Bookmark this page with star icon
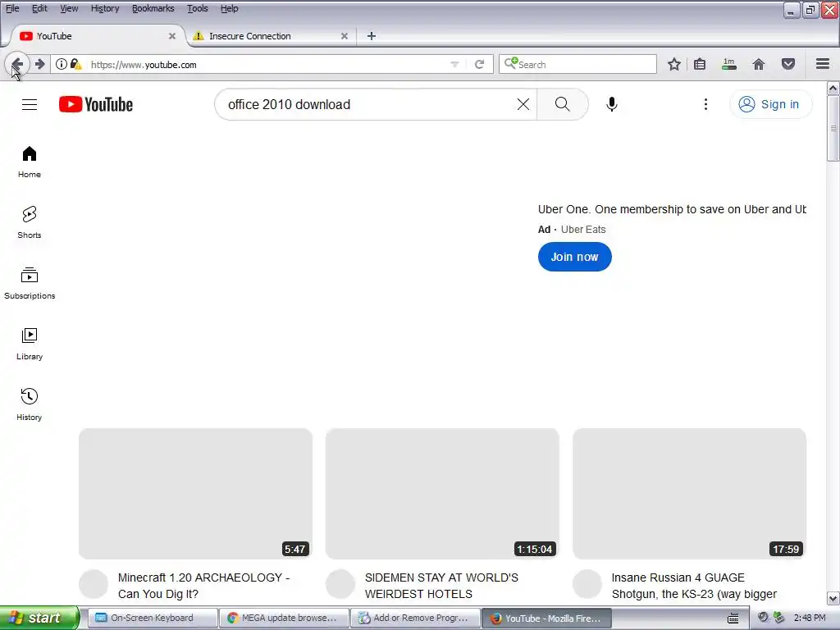Image resolution: width=840 pixels, height=630 pixels. point(674,64)
